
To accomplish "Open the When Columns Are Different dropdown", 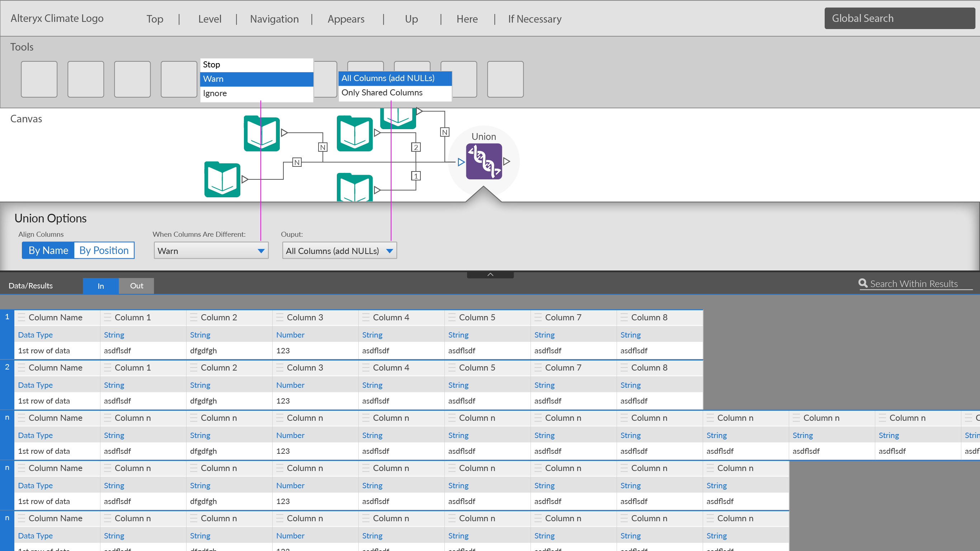I will pyautogui.click(x=211, y=251).
